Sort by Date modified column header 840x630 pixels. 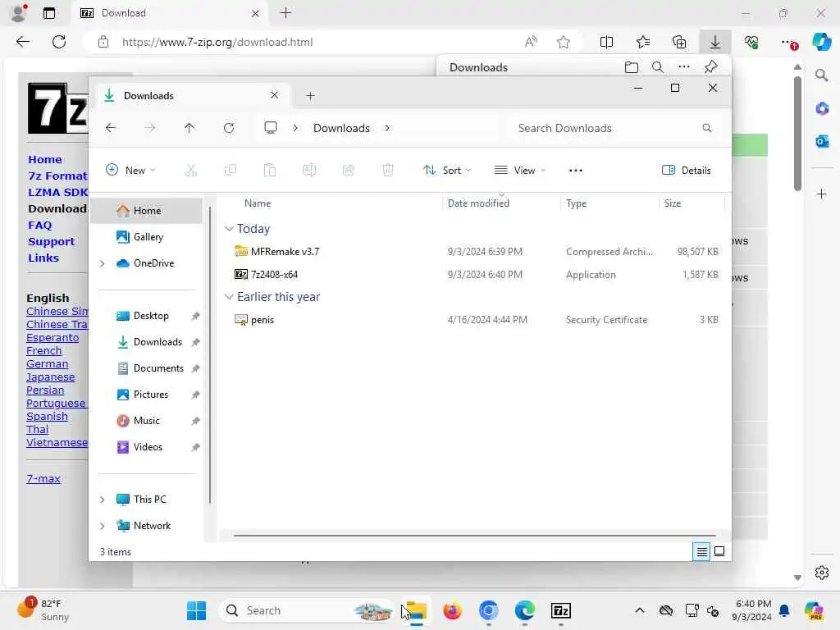tap(478, 203)
